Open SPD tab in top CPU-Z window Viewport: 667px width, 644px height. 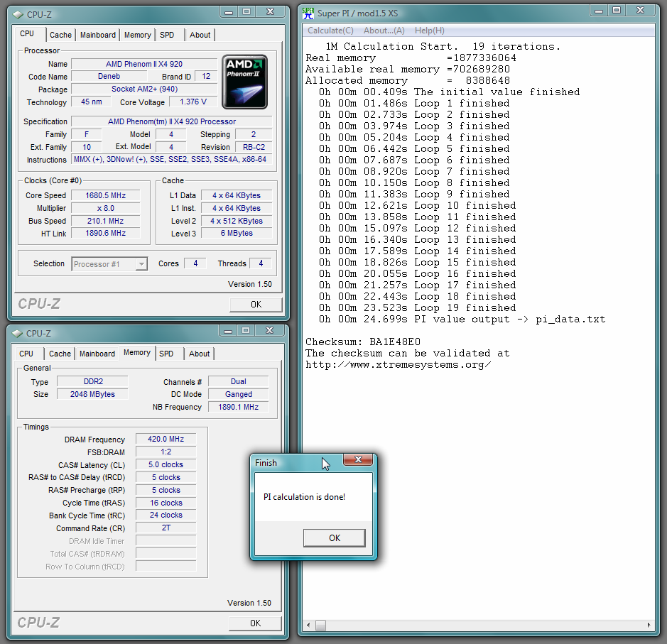point(167,35)
